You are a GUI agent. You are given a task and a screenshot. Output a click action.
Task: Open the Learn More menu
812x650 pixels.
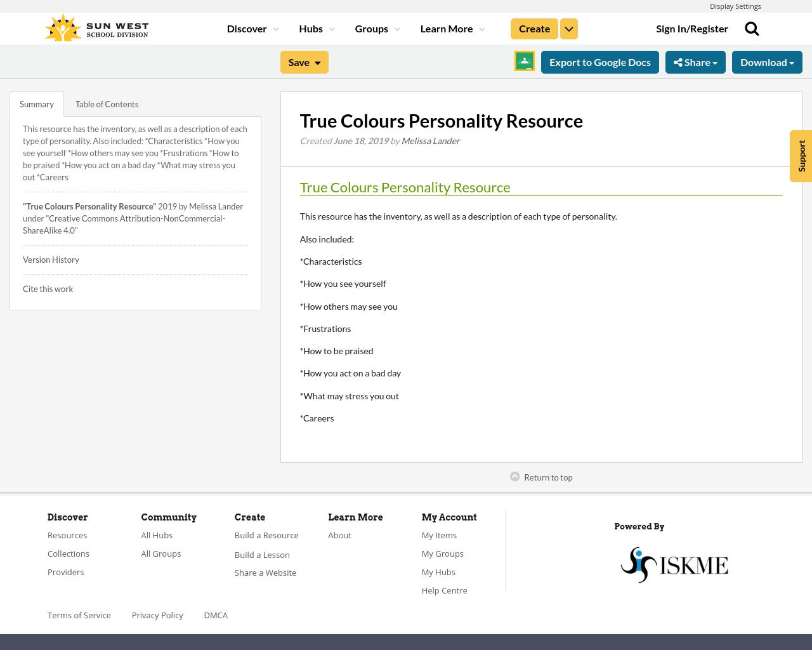446,28
